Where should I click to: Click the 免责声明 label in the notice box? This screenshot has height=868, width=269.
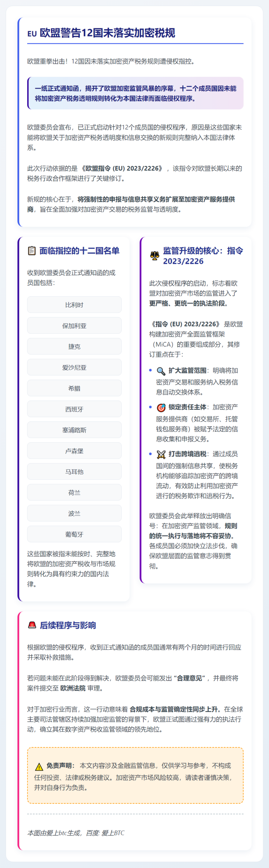[x=60, y=765]
